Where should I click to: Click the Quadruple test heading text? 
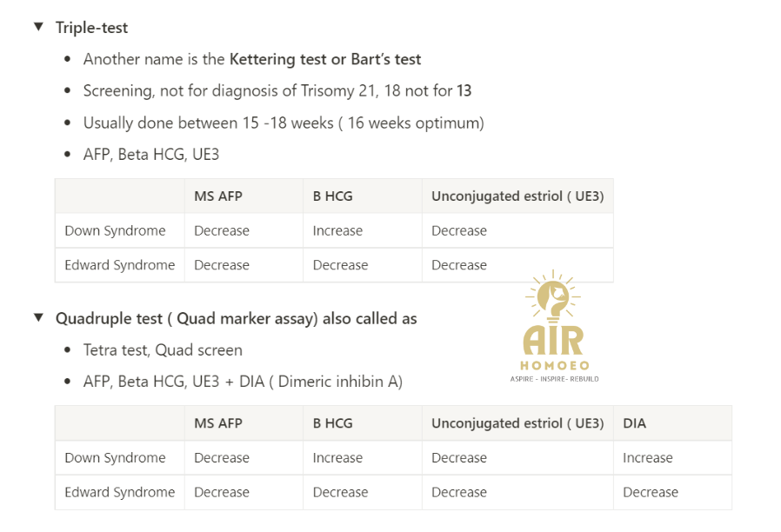pyautogui.click(x=236, y=318)
